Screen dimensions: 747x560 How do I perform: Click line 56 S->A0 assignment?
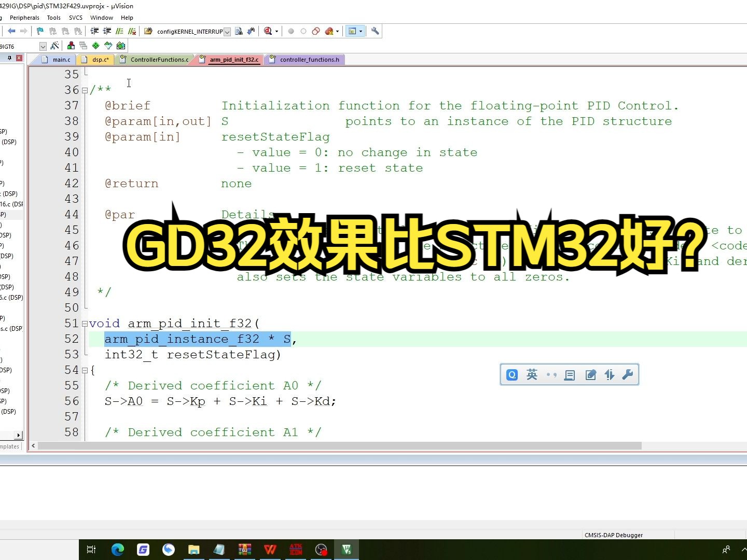click(x=220, y=401)
